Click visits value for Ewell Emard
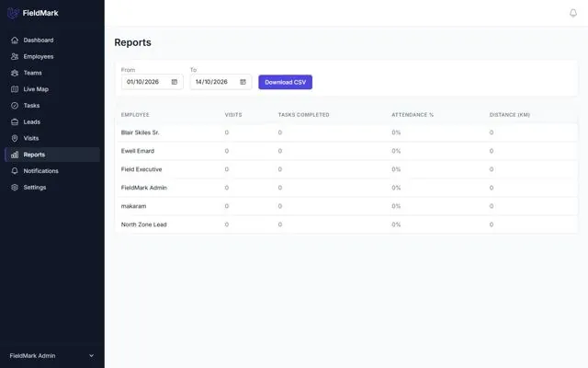588x368 pixels. 227,151
